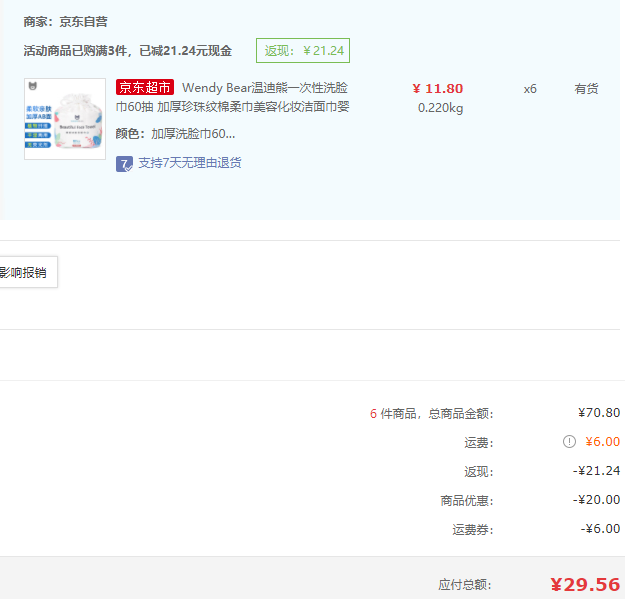This screenshot has width=625, height=599.
Task: Click 商家：京东自营 merchant label
Action: click(65, 22)
